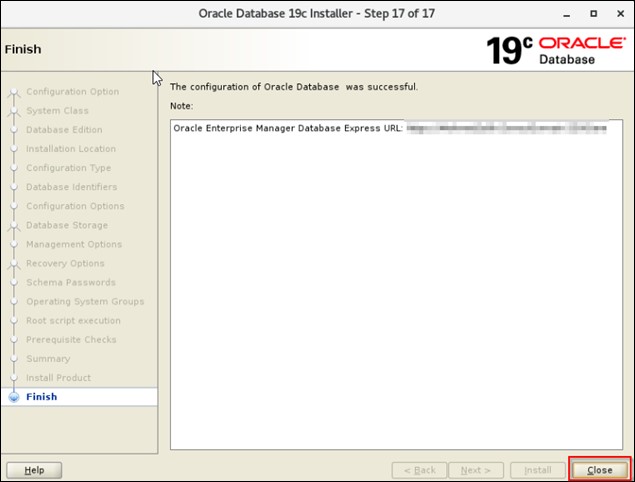
Task: Click the Oracle Enterprise Manager Database Express URL text
Action: (x=288, y=128)
